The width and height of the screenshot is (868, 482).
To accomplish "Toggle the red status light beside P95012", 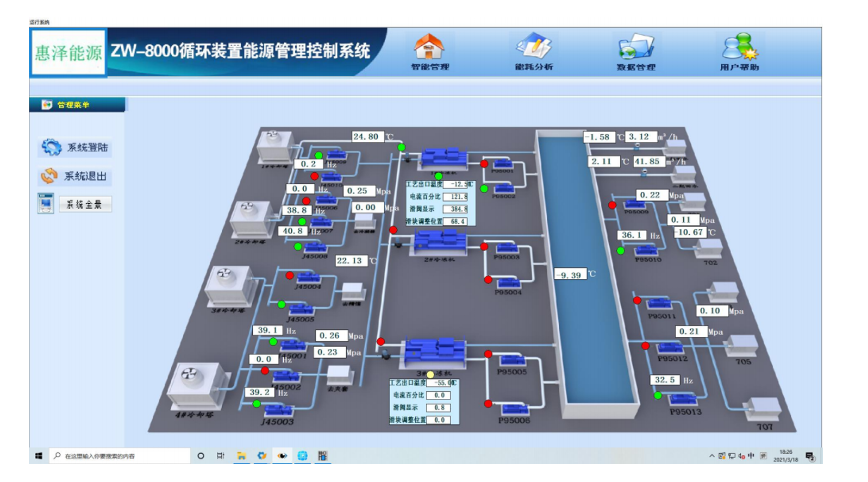I will tap(645, 346).
